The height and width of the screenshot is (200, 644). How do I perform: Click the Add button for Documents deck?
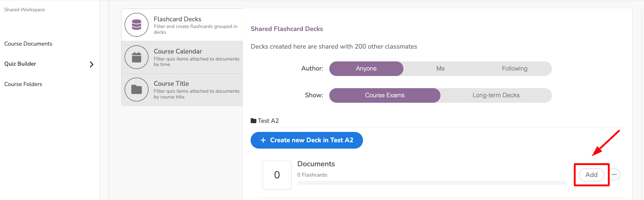591,175
